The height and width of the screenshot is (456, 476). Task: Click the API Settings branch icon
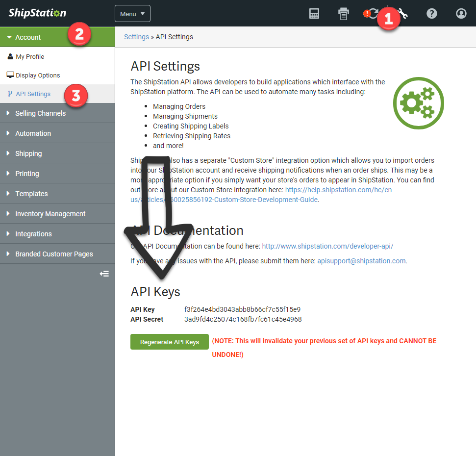point(10,93)
